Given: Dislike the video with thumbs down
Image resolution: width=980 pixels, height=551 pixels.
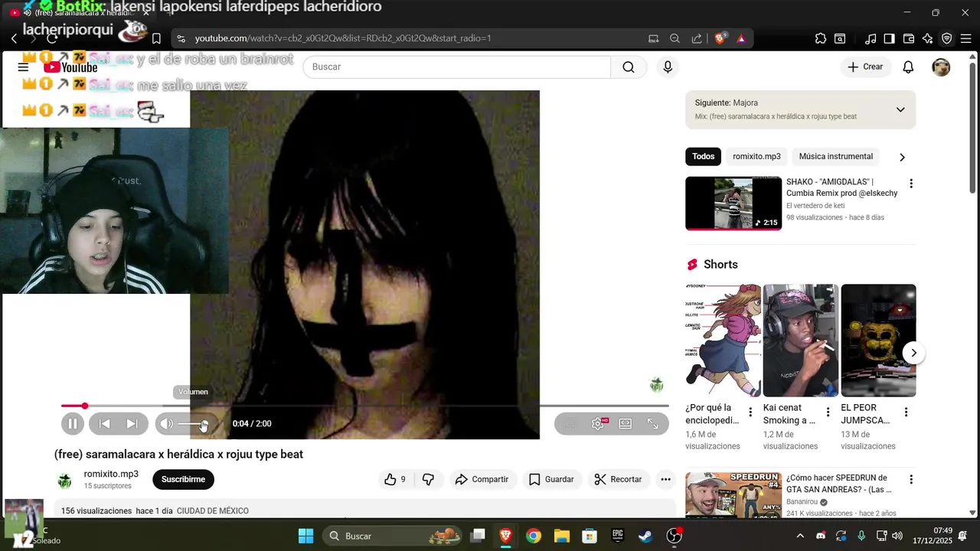Looking at the screenshot, I should 429,479.
